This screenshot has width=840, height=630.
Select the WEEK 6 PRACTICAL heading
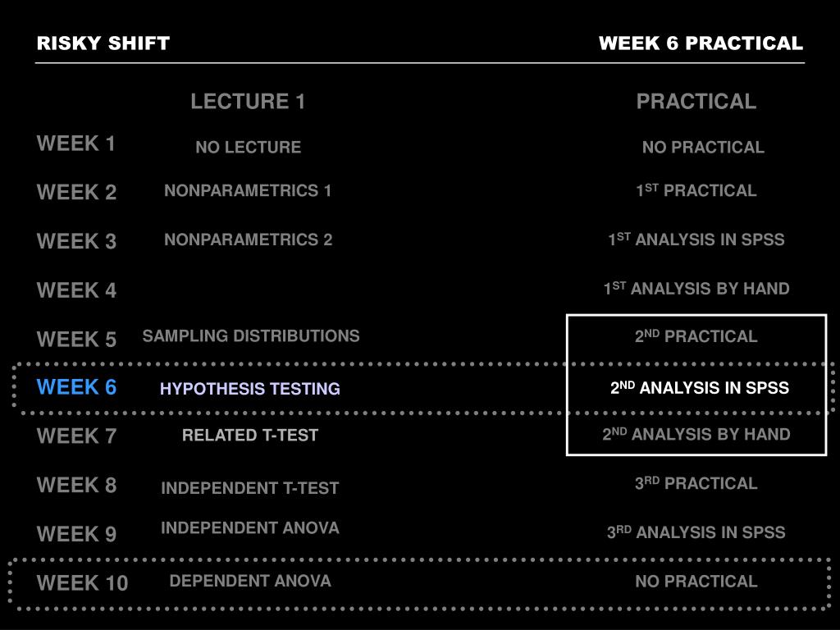click(x=701, y=43)
